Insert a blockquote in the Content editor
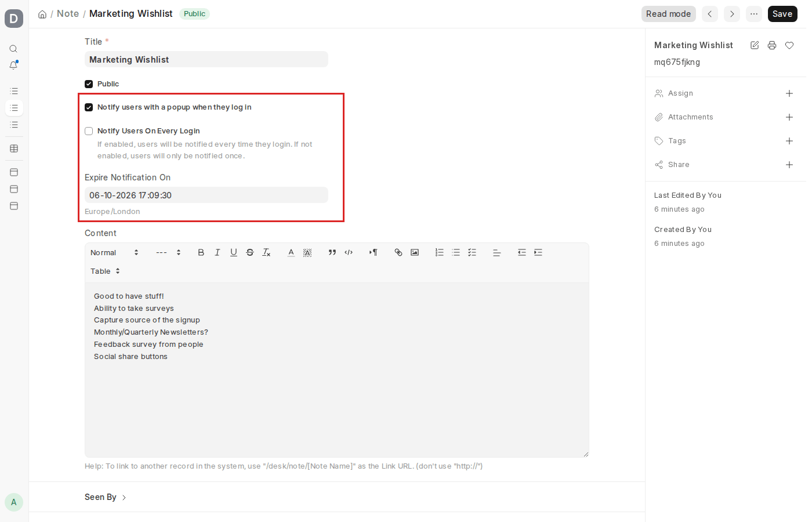 332,252
